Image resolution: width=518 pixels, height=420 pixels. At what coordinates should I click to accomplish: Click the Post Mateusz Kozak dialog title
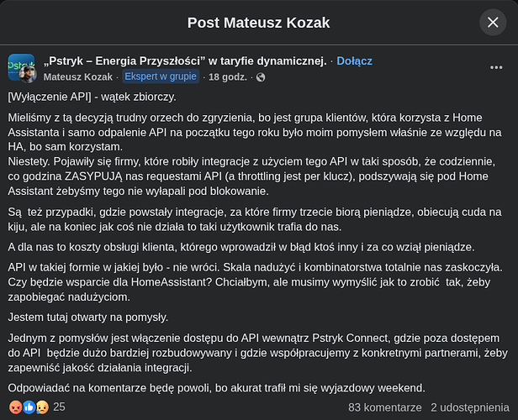tap(259, 23)
